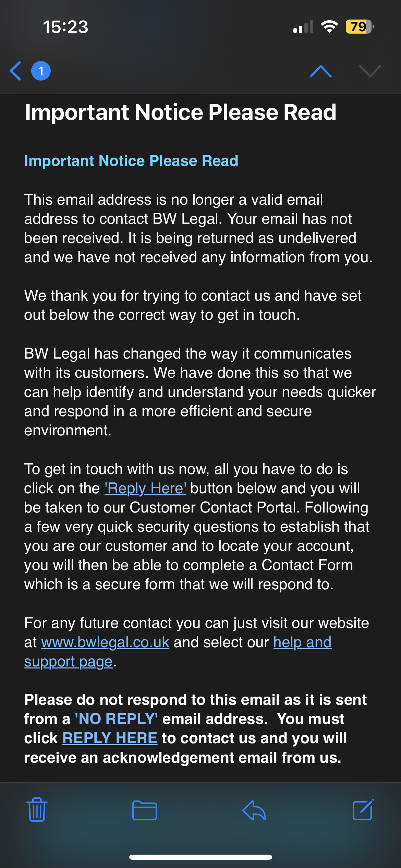Tap the 15:23 clock in status bar
This screenshot has width=401, height=868.
(x=65, y=27)
